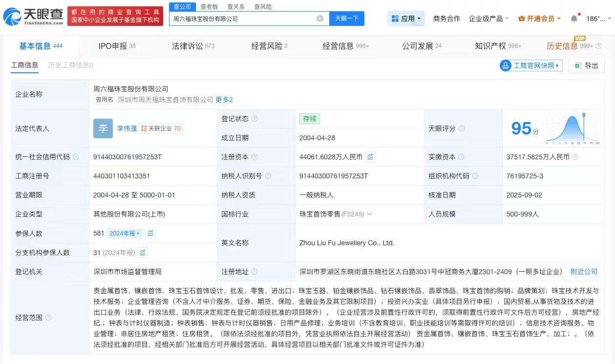Open chart icon beside 注册资本 value
This screenshot has height=364, width=615.
coord(370,157)
